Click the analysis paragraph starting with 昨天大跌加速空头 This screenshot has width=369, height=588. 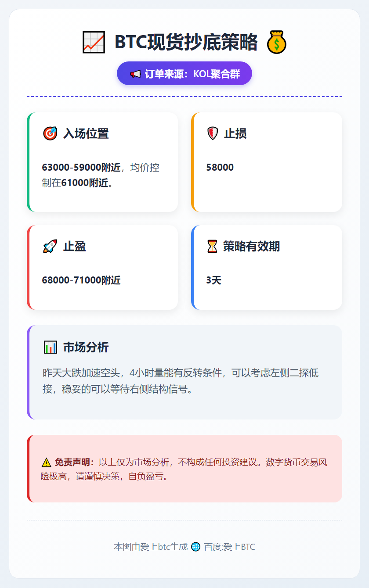181,381
